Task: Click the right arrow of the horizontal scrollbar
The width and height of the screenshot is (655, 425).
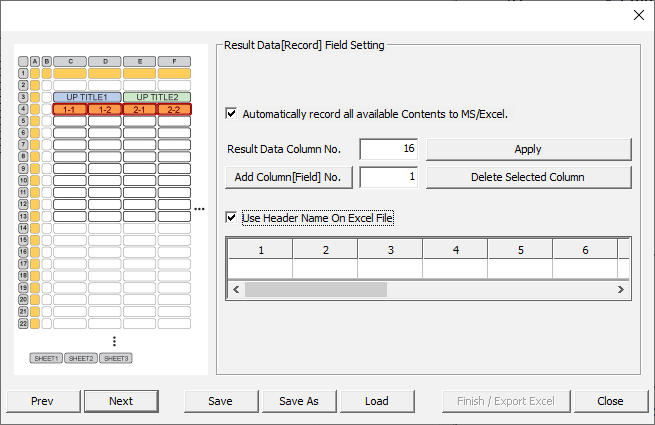Action: 620,289
